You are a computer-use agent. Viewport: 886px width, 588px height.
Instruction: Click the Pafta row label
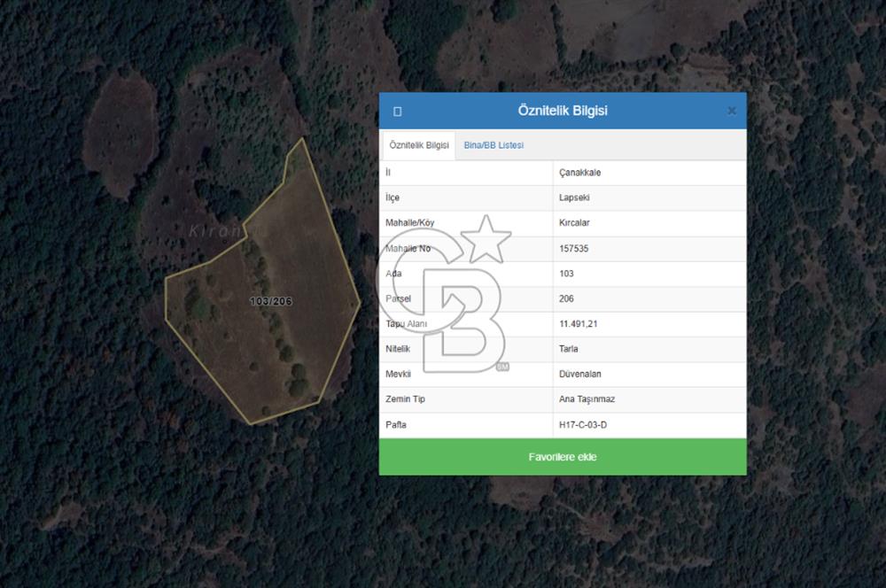coord(395,425)
